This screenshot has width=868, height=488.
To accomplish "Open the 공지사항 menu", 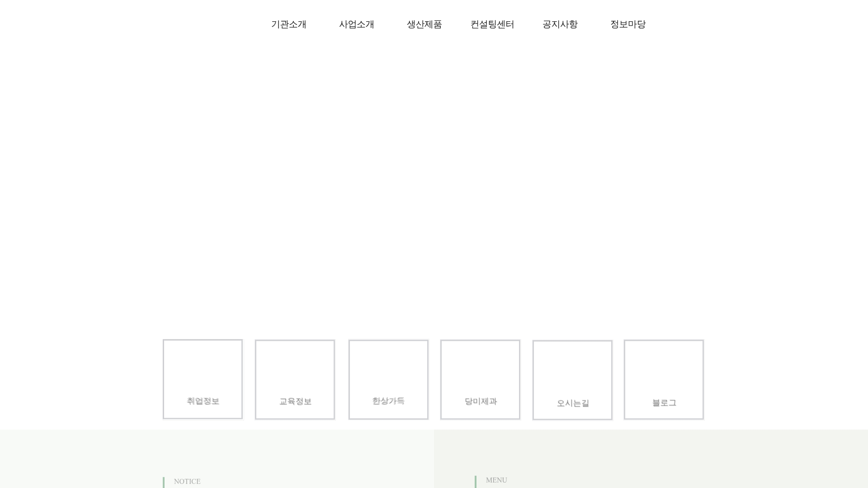I will [560, 24].
